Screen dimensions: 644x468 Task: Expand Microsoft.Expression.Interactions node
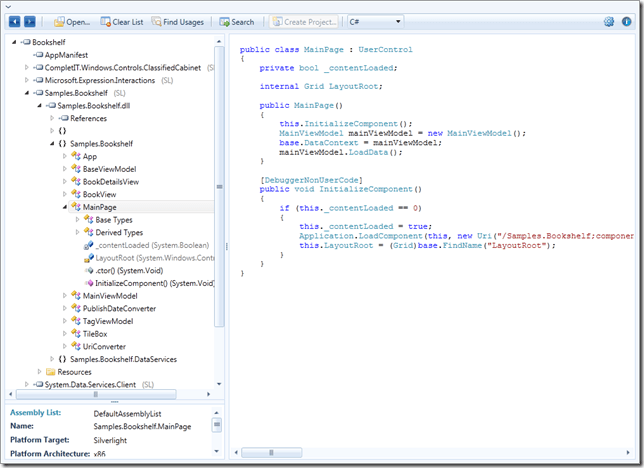pyautogui.click(x=27, y=80)
